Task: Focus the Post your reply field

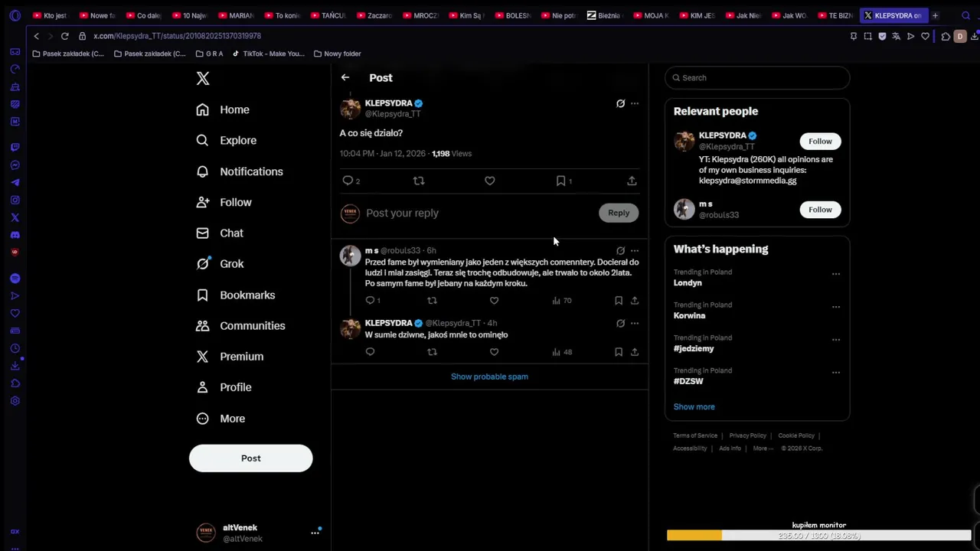Action: pyautogui.click(x=479, y=213)
